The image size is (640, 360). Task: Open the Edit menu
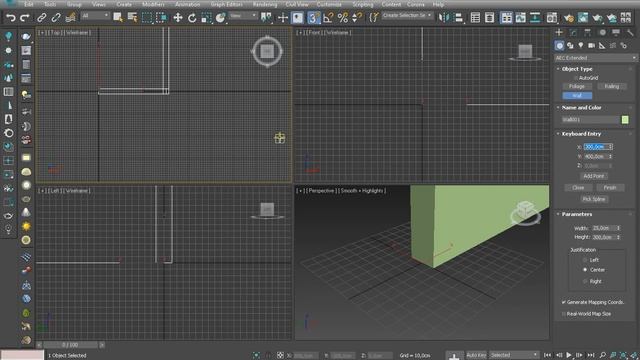click(29, 4)
